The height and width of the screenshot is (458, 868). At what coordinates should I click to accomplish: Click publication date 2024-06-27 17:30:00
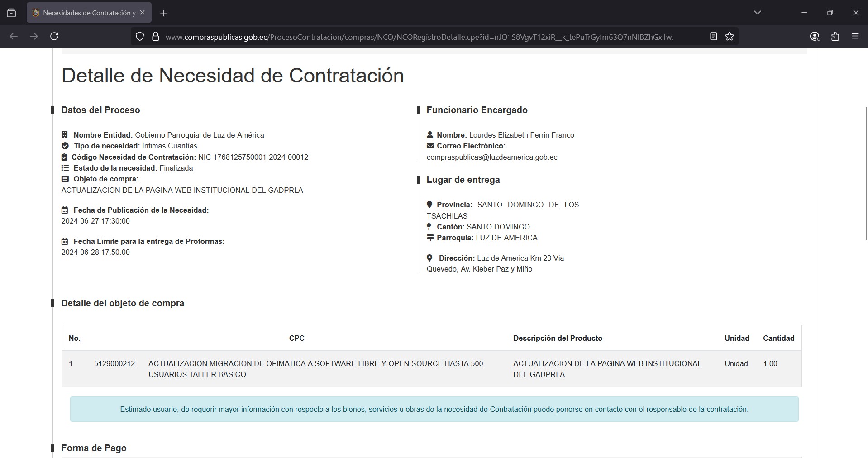[x=95, y=221]
